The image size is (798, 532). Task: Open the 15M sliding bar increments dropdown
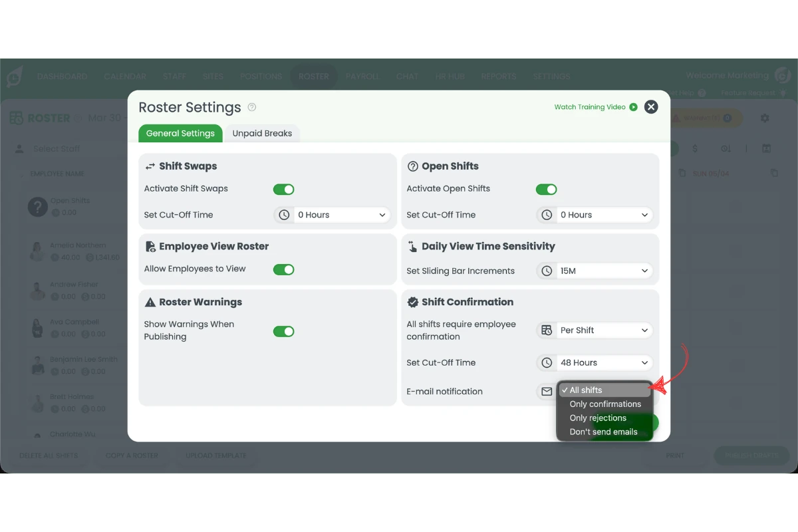[x=604, y=271]
